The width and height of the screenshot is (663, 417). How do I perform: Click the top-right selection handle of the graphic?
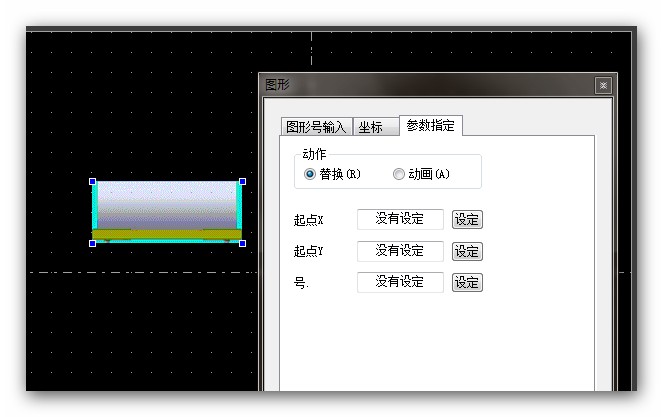[x=242, y=182]
